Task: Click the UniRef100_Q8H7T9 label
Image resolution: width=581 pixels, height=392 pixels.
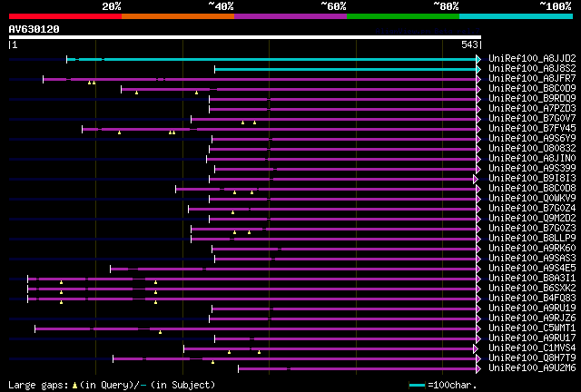Action: coord(532,358)
